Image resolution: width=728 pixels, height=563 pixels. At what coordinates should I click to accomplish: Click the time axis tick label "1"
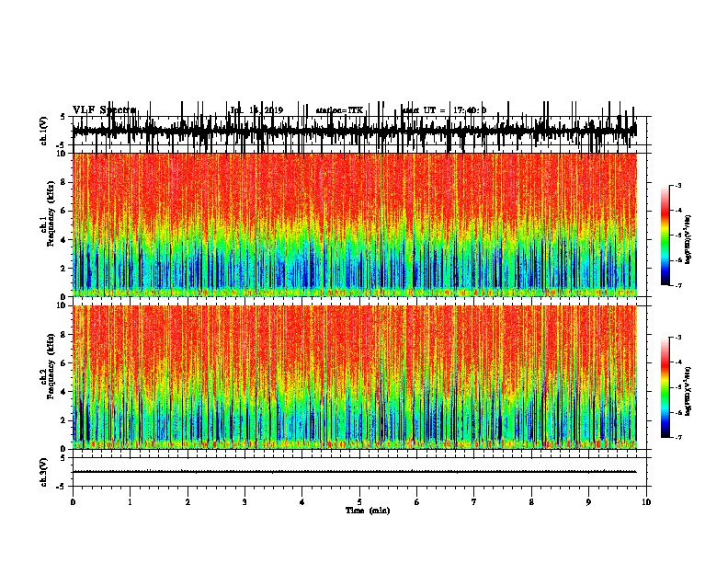pos(130,502)
